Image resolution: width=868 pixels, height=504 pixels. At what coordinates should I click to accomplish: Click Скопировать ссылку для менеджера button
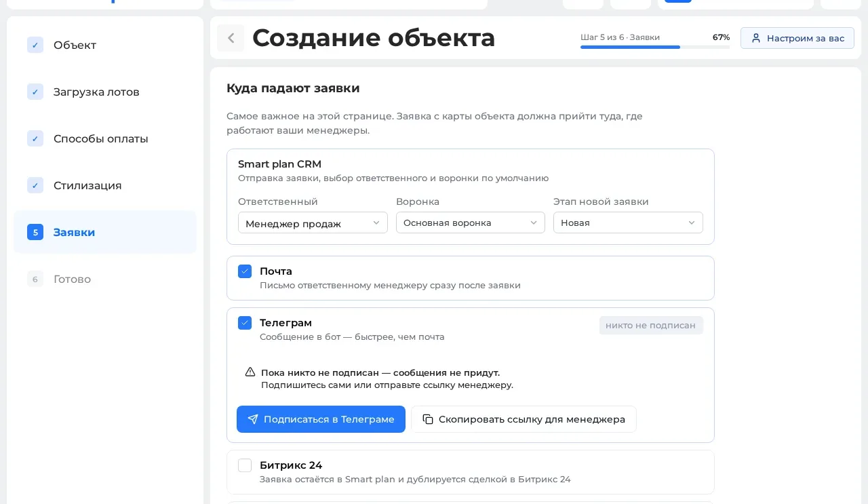(x=524, y=419)
